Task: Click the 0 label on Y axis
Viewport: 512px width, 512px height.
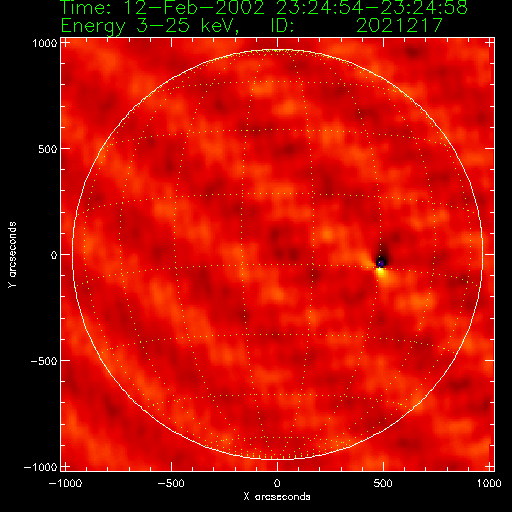Action: (x=54, y=255)
